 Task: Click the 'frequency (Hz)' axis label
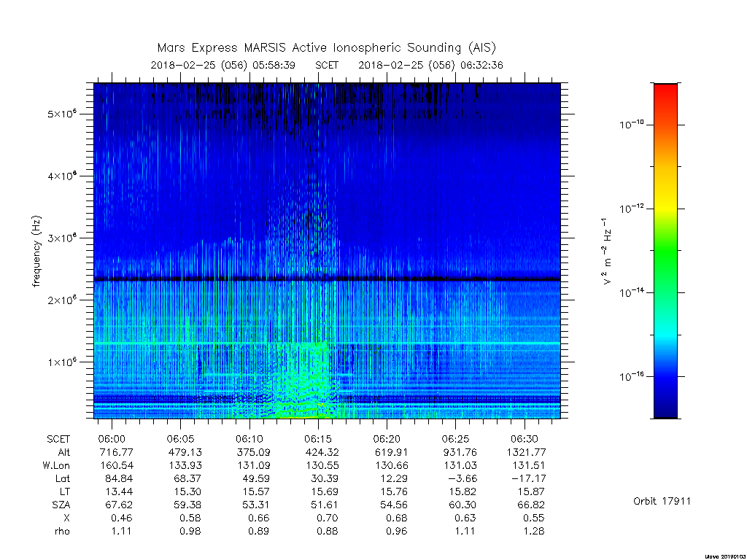point(36,252)
